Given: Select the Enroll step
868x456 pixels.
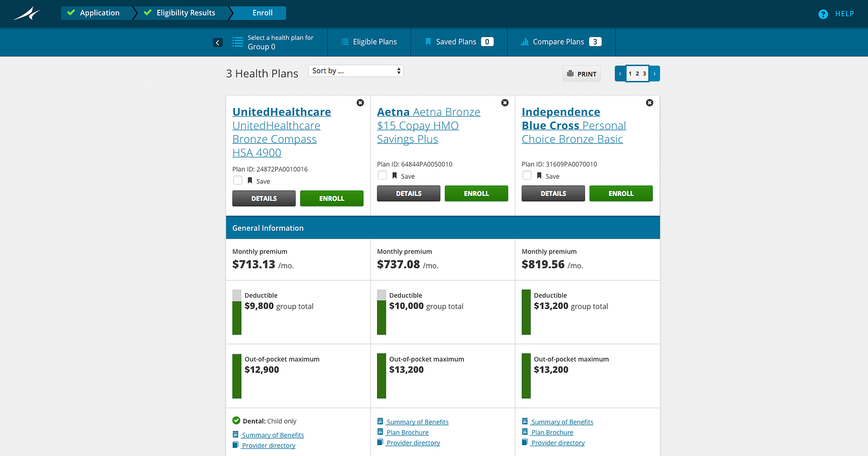Looking at the screenshot, I should tap(259, 13).
